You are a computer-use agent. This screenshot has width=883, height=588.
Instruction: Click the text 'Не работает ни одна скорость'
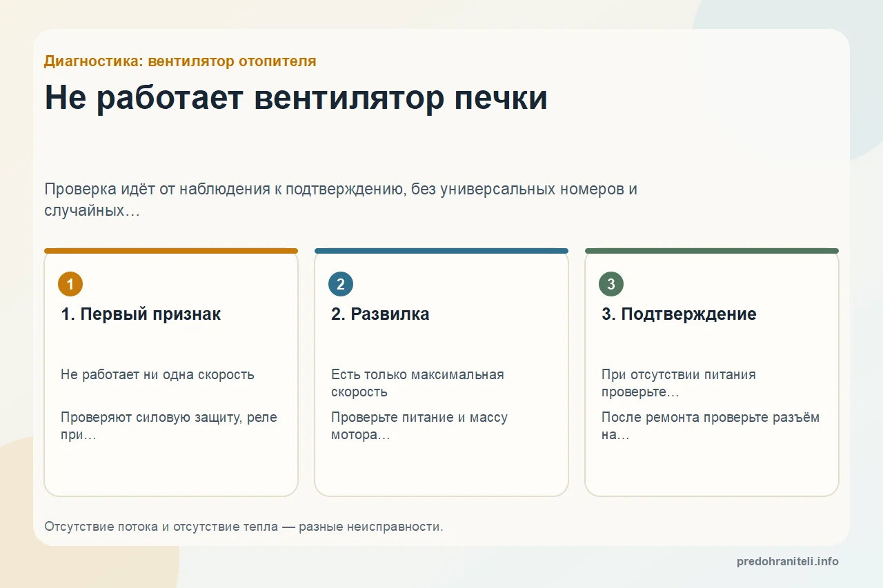click(157, 375)
